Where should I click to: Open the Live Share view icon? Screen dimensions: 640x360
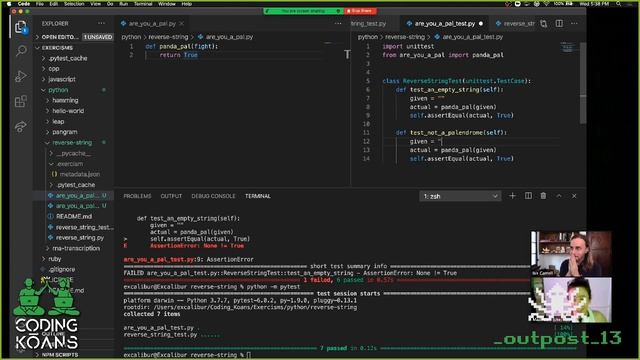pos(21,126)
